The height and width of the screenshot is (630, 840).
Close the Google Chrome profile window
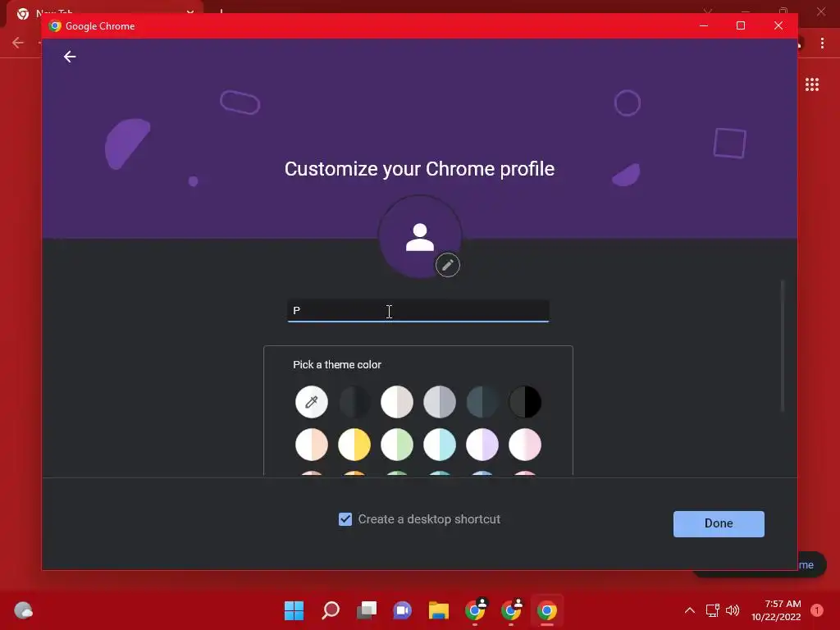pos(778,25)
